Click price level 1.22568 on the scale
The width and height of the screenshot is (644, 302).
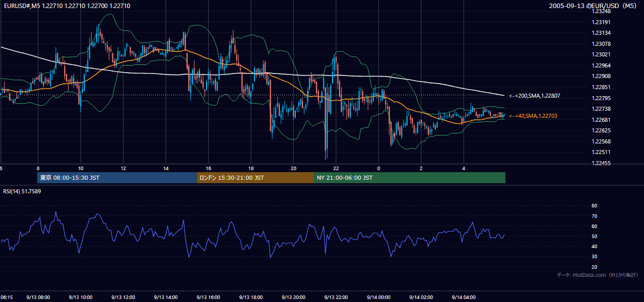point(602,141)
